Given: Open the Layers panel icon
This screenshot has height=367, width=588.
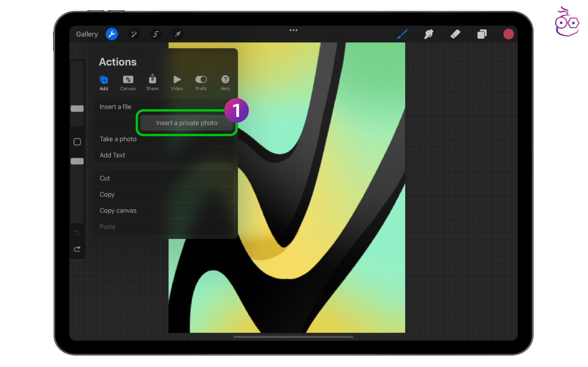Looking at the screenshot, I should (x=482, y=34).
